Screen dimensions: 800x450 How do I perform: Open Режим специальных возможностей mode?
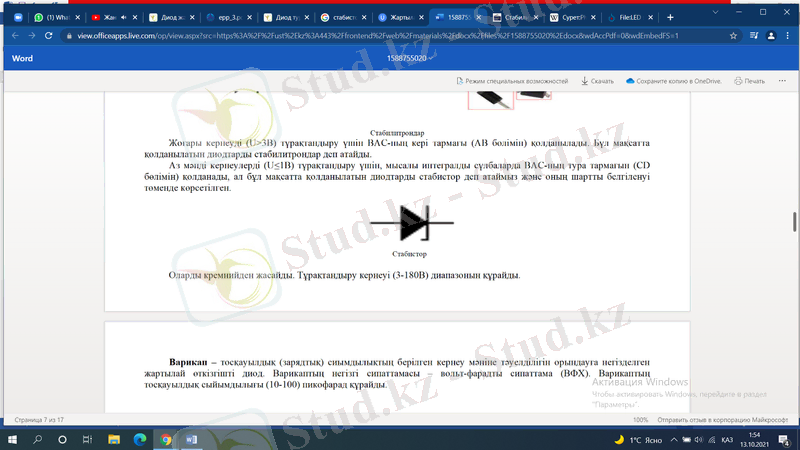click(x=512, y=81)
